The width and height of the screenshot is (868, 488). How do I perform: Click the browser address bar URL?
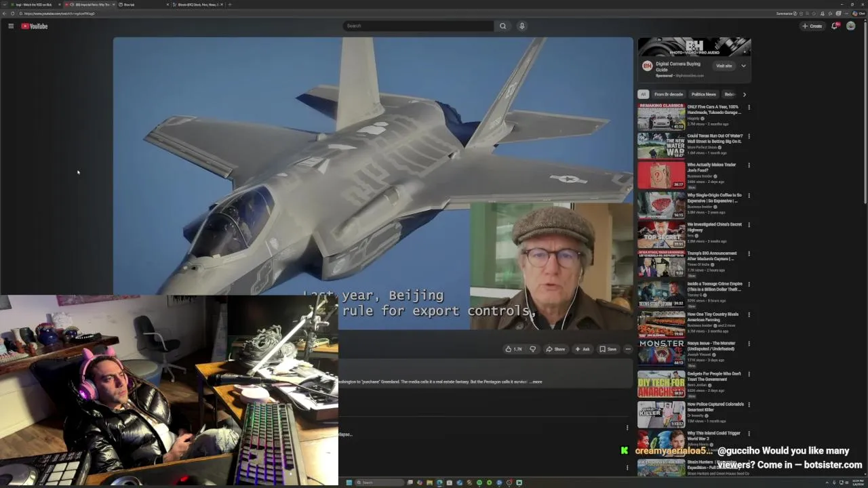[x=60, y=14]
